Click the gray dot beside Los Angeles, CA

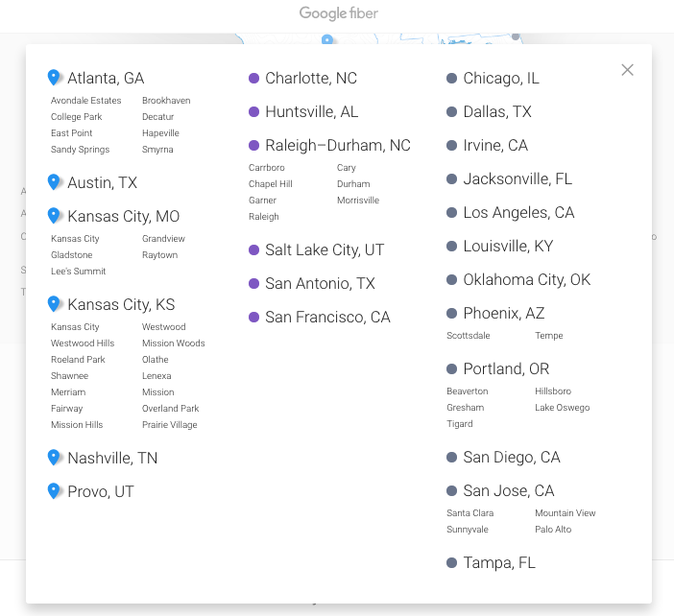click(x=452, y=213)
